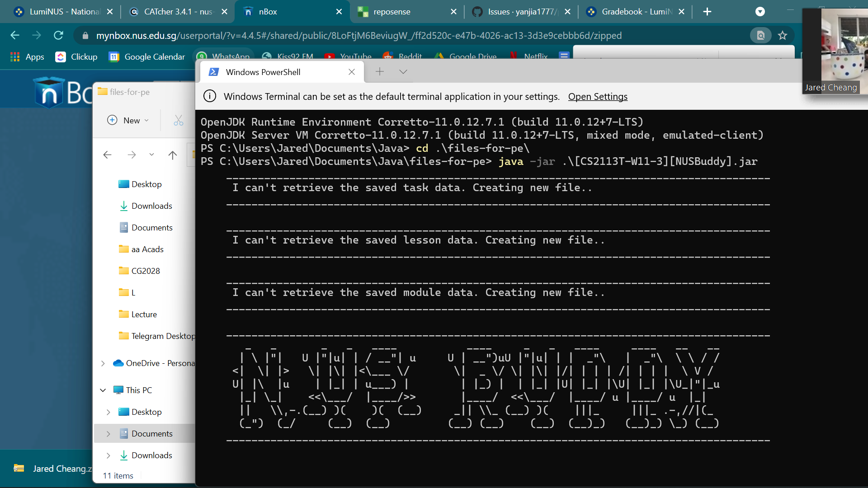Click the Clickup bookmark icon
The image size is (868, 488).
[x=61, y=57]
